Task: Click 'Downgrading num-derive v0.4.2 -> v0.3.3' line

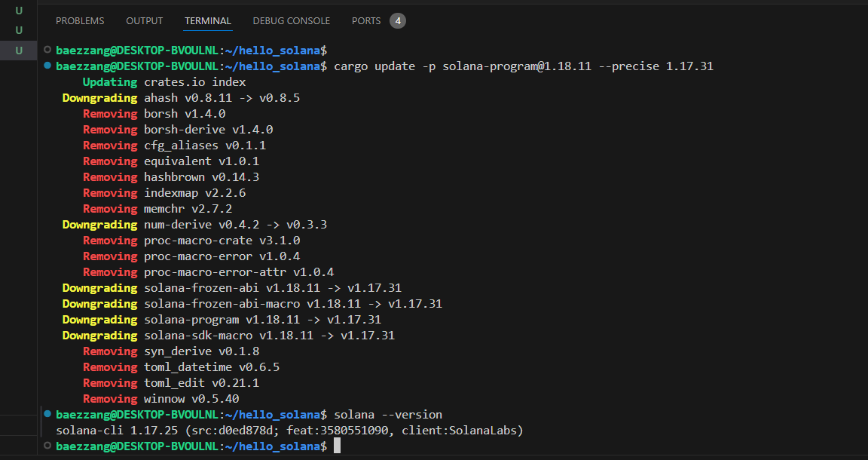Action: coord(195,225)
